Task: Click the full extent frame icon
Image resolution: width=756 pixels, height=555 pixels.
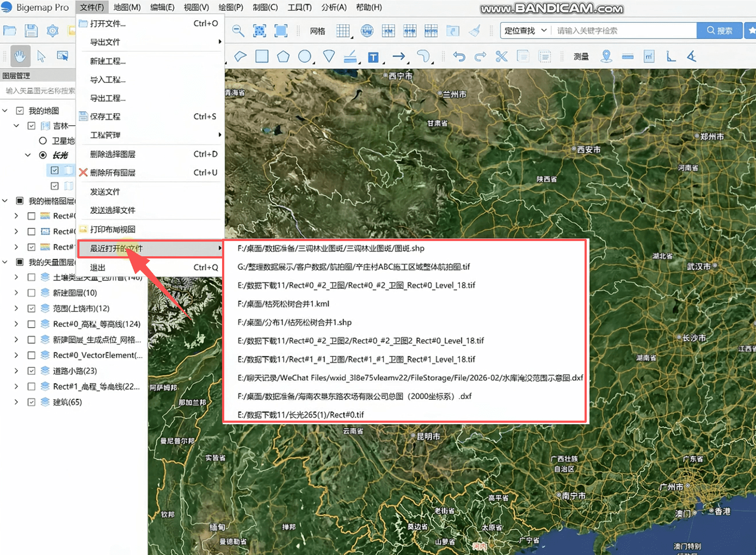Action: coord(281,31)
